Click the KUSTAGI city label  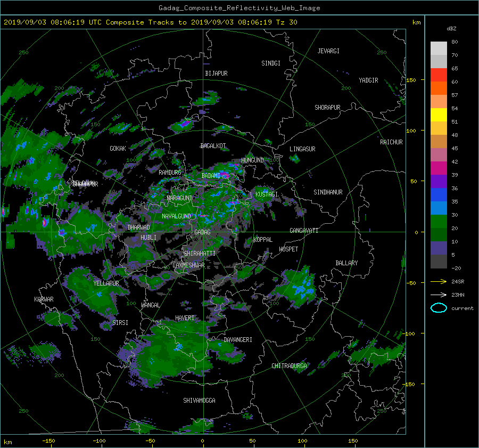(x=267, y=194)
